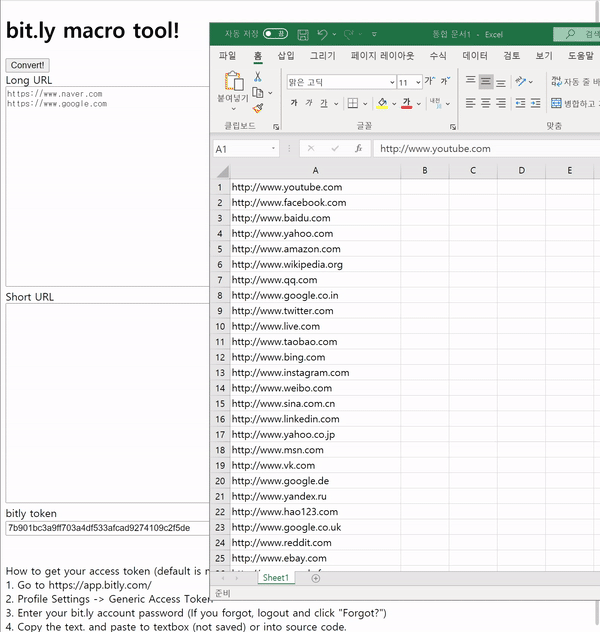This screenshot has width=600, height=632.
Task: Click the Align Right icon
Action: pos(501,103)
